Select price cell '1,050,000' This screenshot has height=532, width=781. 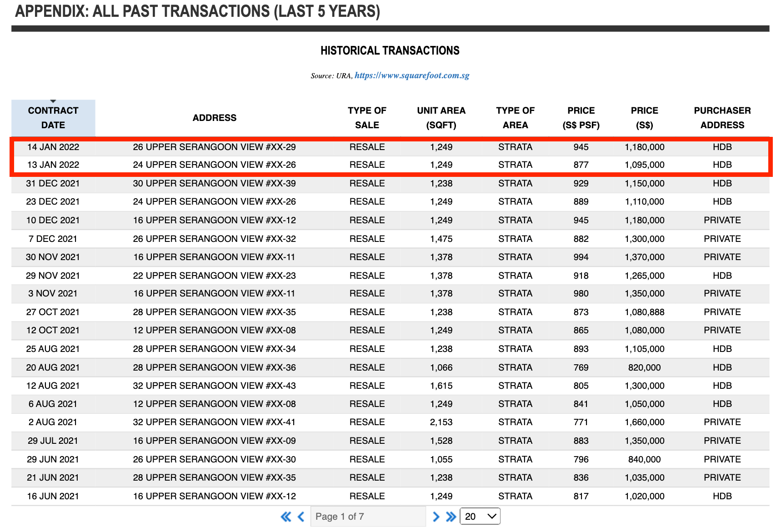click(645, 404)
